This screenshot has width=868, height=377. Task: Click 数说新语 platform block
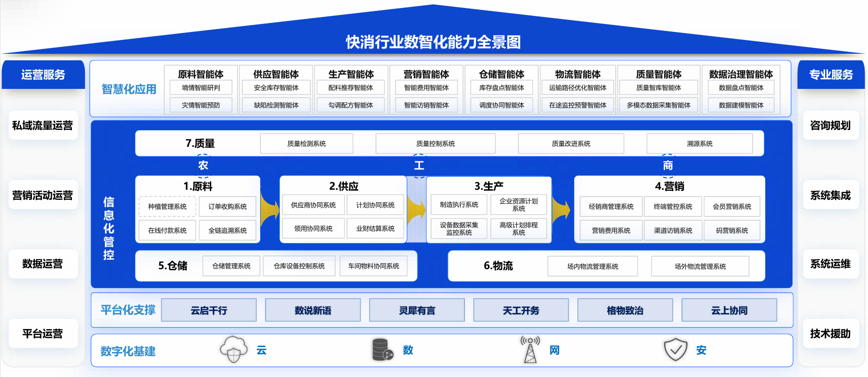313,310
